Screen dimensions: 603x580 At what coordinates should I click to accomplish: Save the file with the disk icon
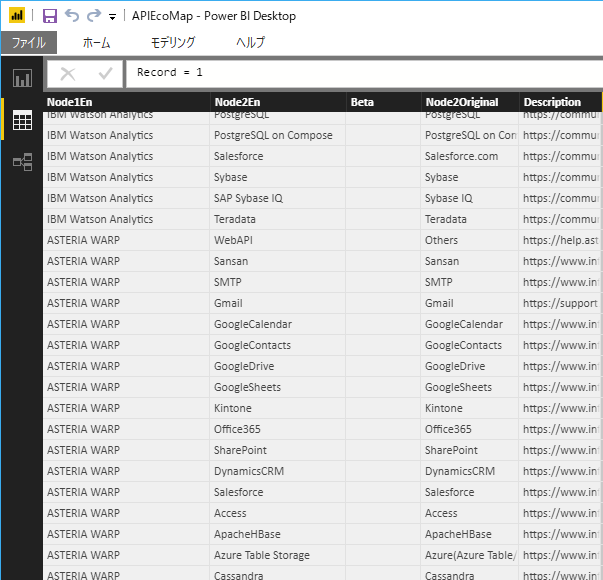[50, 16]
